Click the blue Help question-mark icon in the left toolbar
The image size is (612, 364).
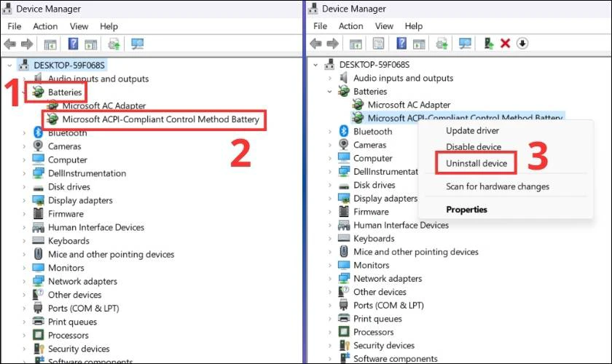tap(73, 44)
